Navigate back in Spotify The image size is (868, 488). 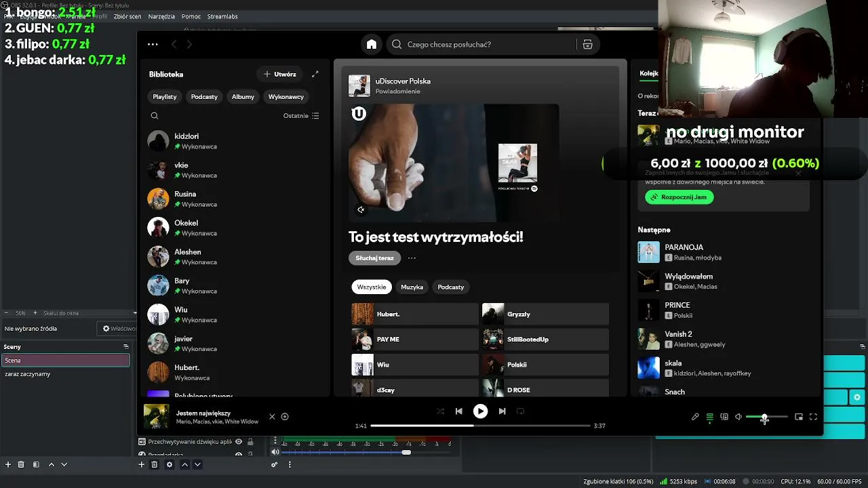click(174, 45)
